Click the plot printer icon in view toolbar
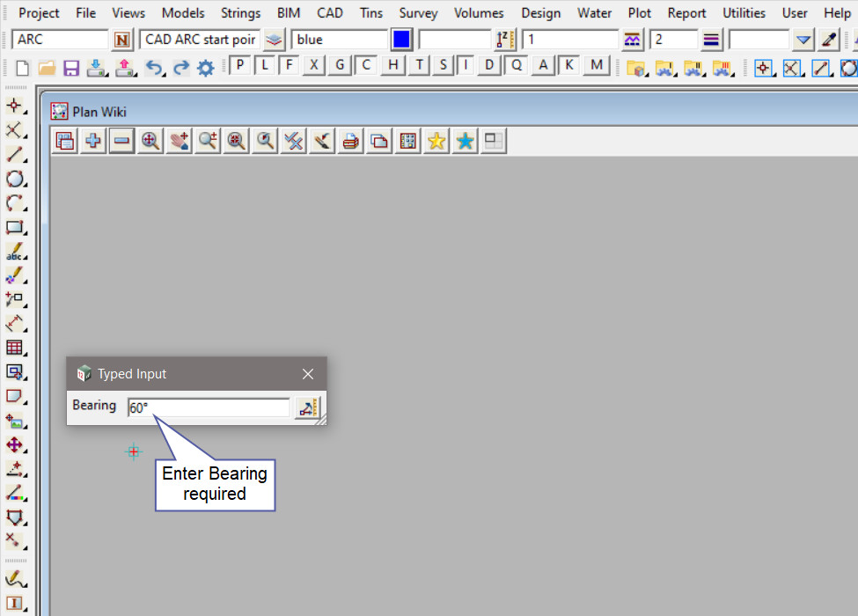The image size is (858, 616). coord(351,141)
